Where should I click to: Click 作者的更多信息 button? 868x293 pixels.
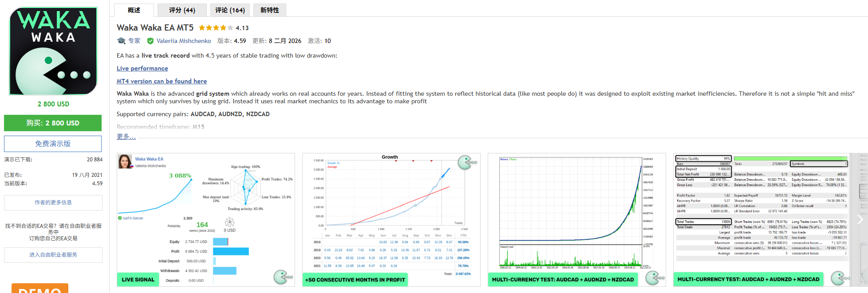[53, 203]
